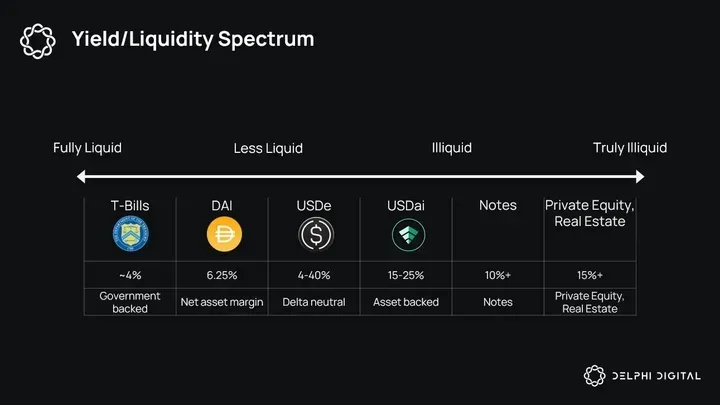720x405 pixels.
Task: Select the Less Liquid label
Action: 268,148
